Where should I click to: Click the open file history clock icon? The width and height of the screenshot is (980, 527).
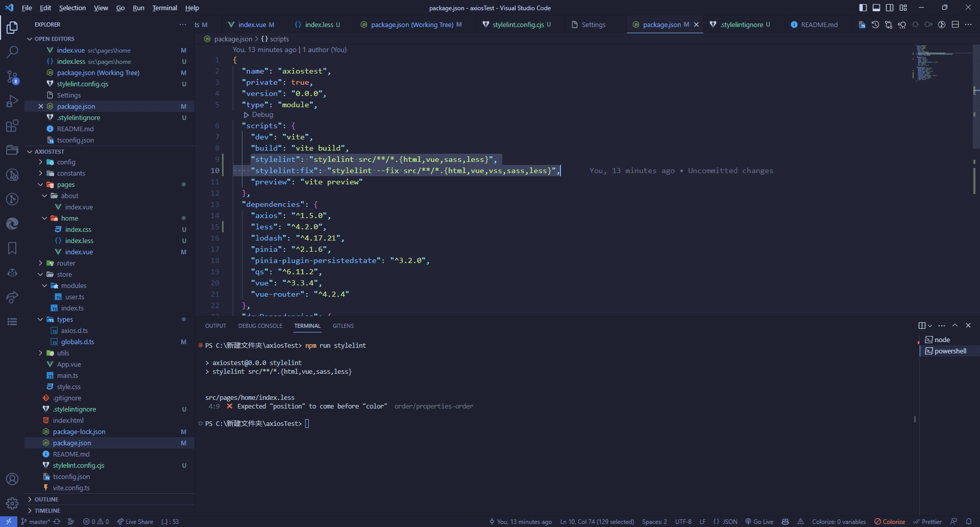(875, 25)
